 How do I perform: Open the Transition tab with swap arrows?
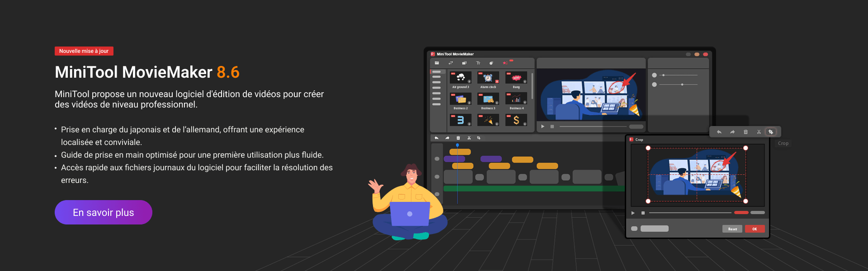[451, 63]
